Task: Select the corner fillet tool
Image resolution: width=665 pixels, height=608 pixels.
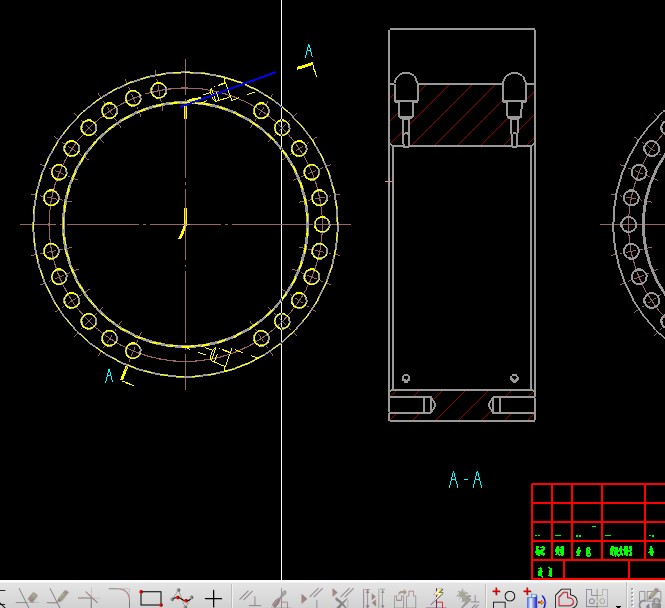Action: pos(120,598)
